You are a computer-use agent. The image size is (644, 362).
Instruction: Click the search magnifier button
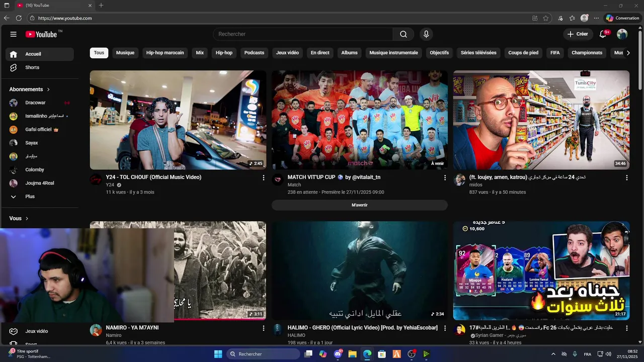404,34
